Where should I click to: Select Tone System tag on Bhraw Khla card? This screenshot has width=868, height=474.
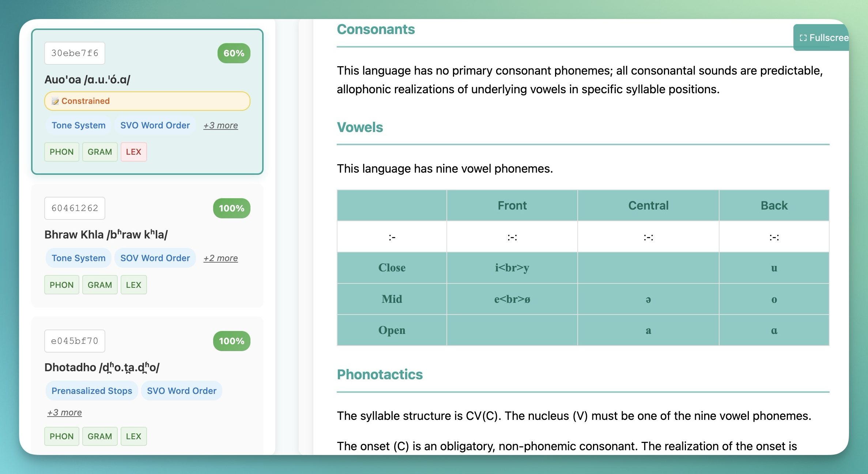point(79,258)
